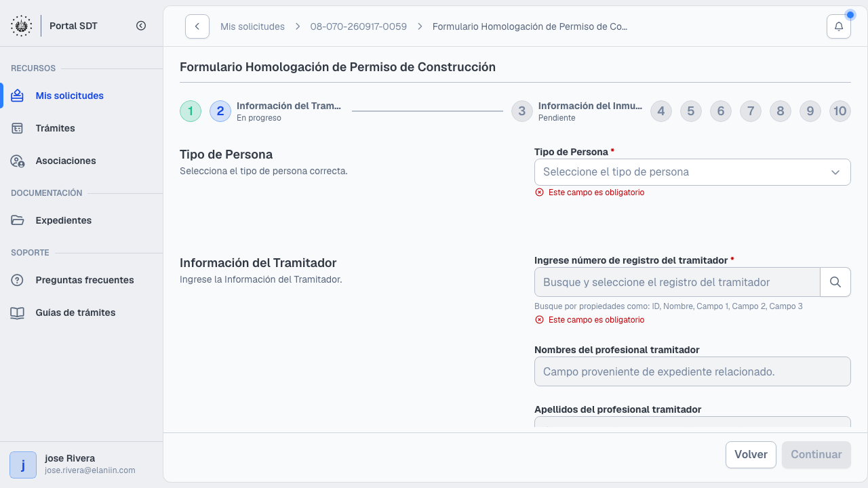Jump to step 5 in the stepper
868x488 pixels.
pyautogui.click(x=691, y=111)
